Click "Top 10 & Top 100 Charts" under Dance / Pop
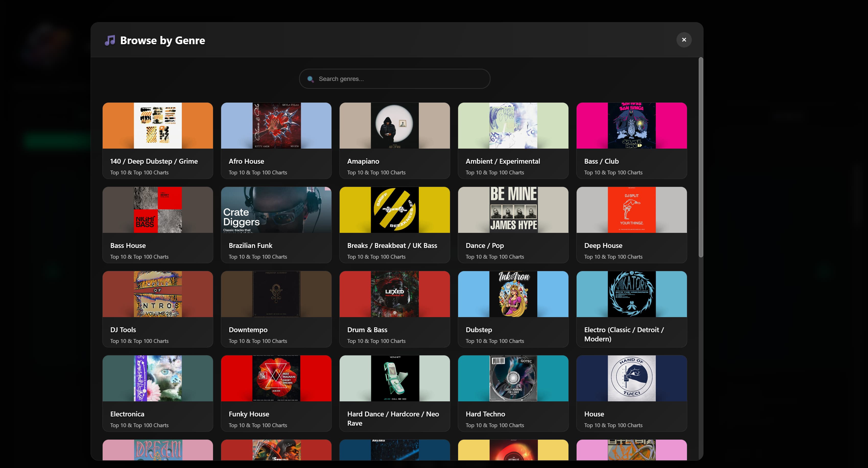 pyautogui.click(x=495, y=257)
